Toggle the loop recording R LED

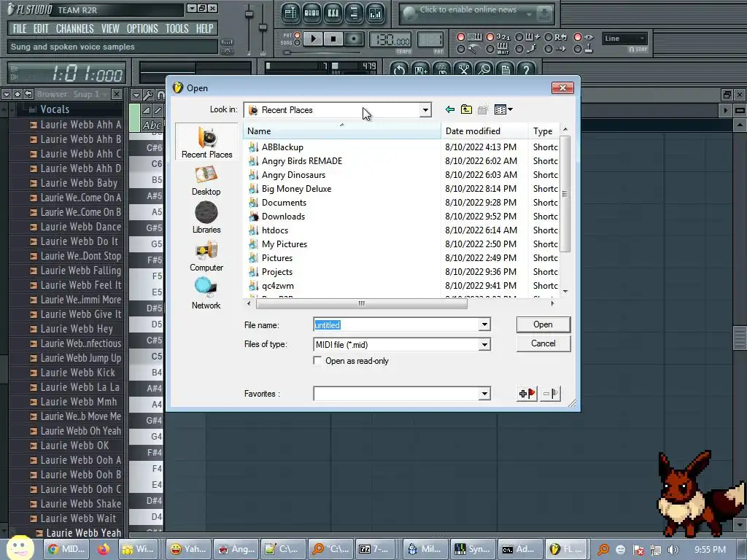pyautogui.click(x=549, y=37)
